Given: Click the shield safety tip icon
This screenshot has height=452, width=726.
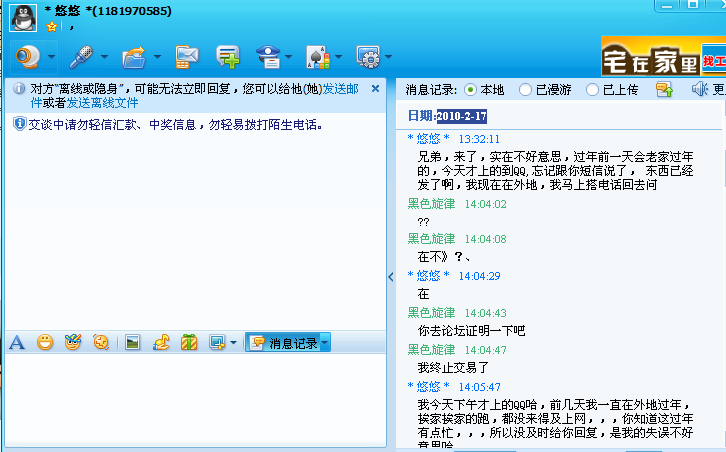Looking at the screenshot, I should click(19, 124).
